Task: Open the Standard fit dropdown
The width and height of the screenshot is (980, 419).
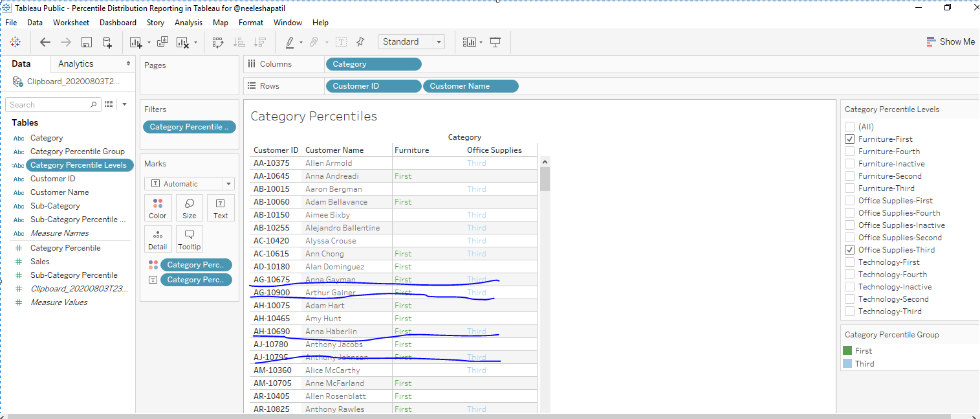Action: click(439, 41)
